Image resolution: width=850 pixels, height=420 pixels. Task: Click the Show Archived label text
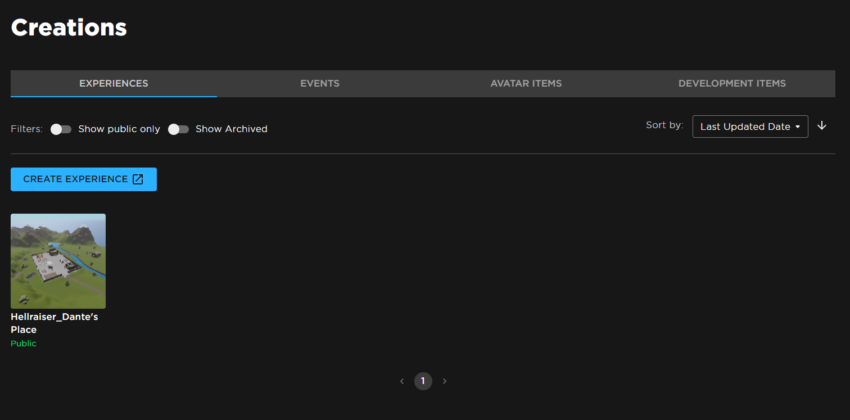pyautogui.click(x=231, y=129)
